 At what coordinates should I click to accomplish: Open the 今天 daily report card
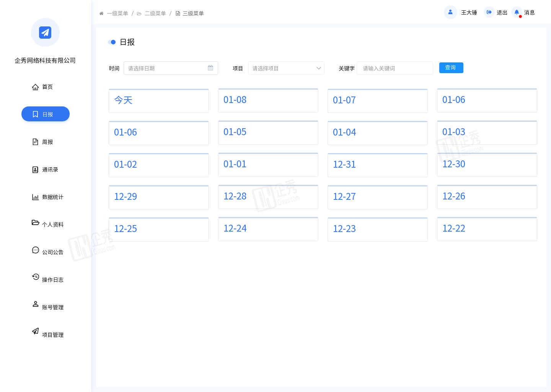point(158,101)
